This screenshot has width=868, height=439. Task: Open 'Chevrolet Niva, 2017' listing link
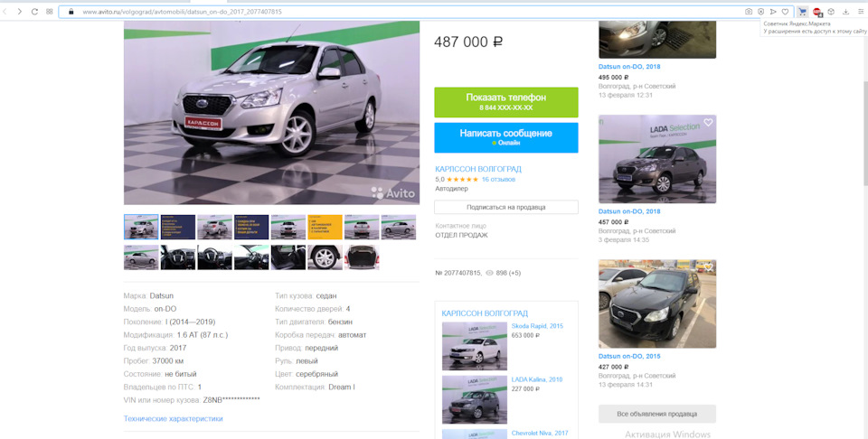[540, 434]
